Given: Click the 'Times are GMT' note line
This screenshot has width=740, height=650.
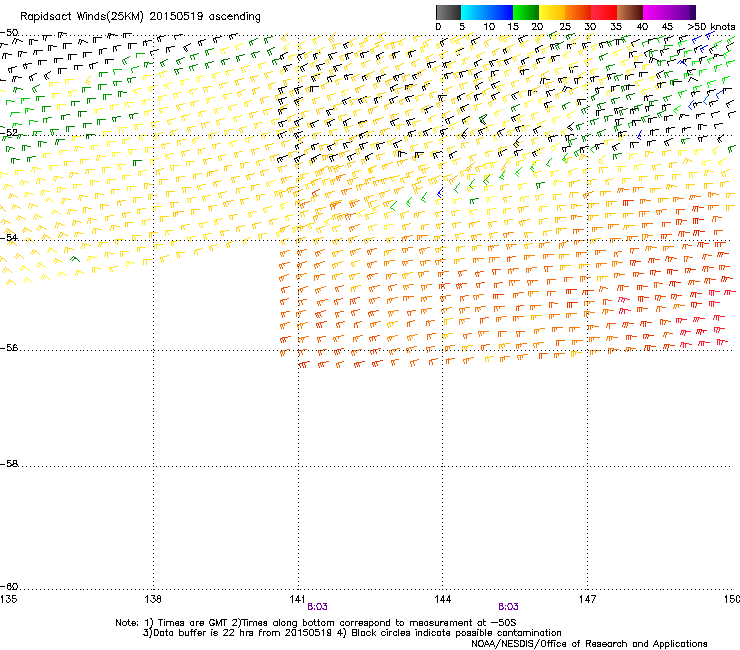Looking at the screenshot, I should pos(316,623).
